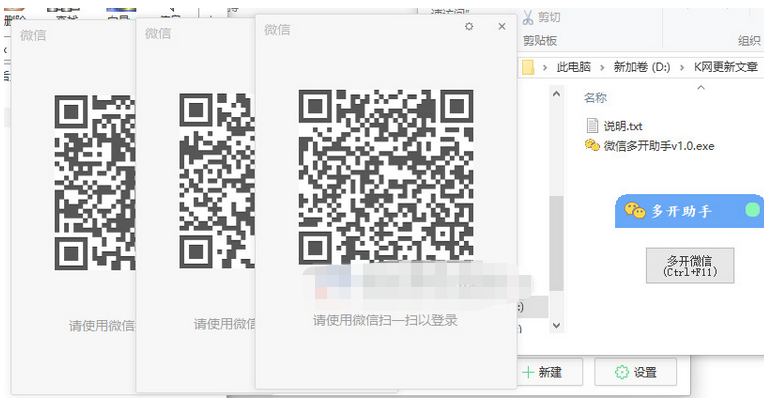Click the 微信多开助手v1.0.exe WeChat icon
Image resolution: width=764 pixels, height=398 pixels.
[x=592, y=145]
